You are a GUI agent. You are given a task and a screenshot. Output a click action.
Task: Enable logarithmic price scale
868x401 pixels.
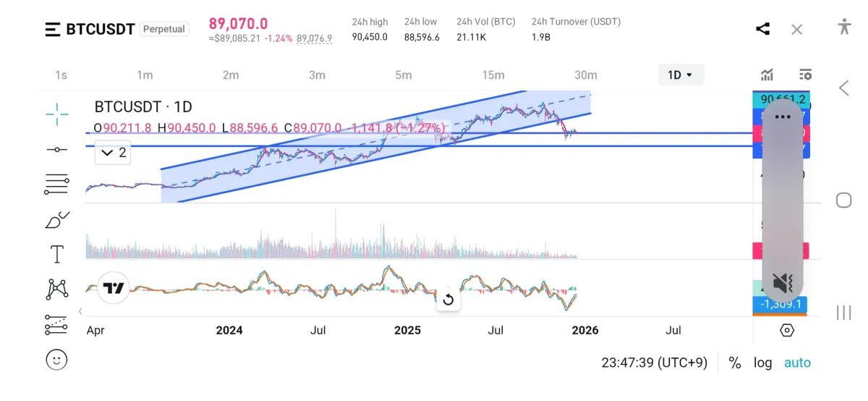click(x=763, y=363)
